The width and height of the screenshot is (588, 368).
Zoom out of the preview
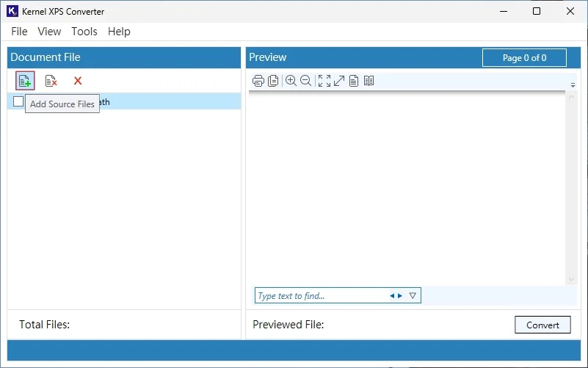click(305, 81)
